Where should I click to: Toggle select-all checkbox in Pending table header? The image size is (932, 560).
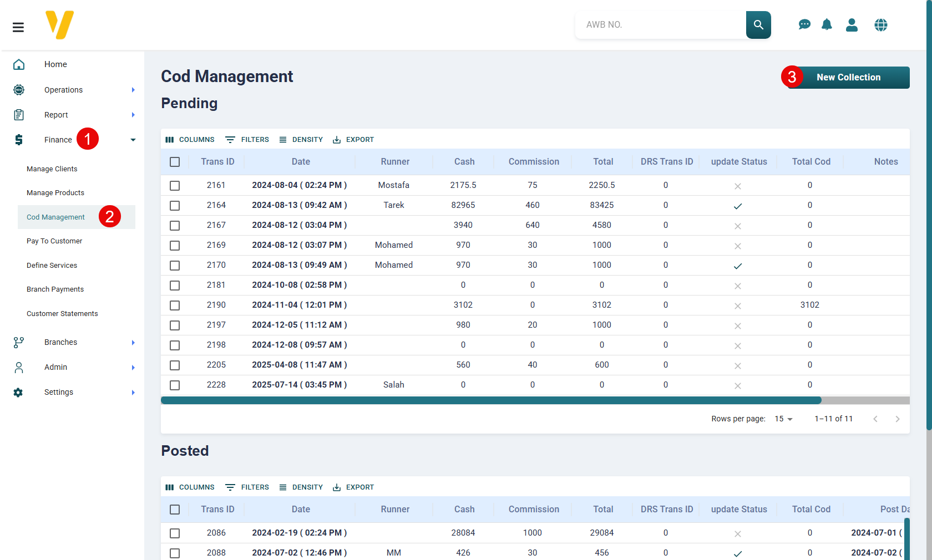[175, 162]
